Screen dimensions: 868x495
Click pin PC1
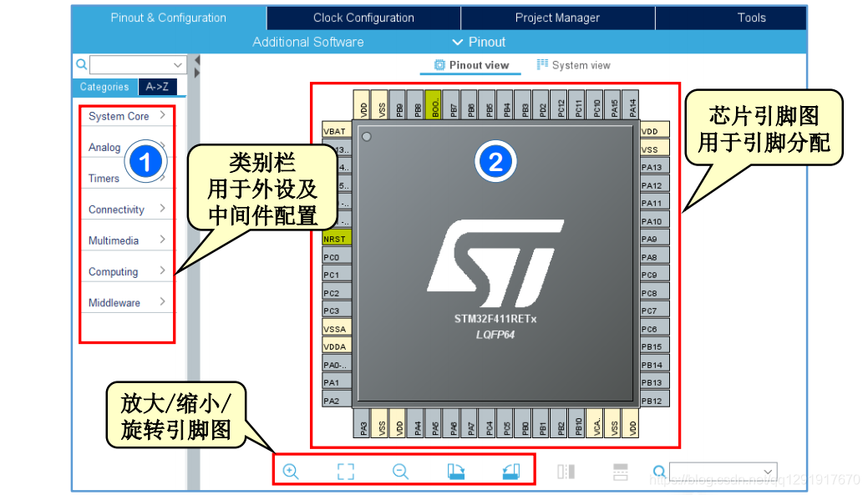click(x=337, y=275)
